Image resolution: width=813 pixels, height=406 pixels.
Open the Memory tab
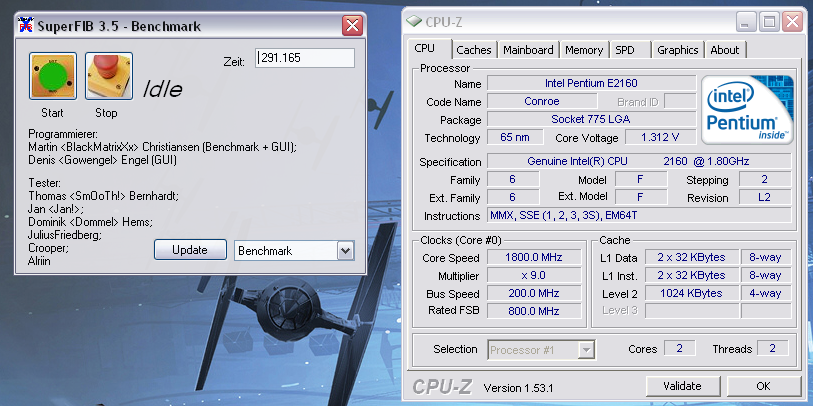point(584,50)
